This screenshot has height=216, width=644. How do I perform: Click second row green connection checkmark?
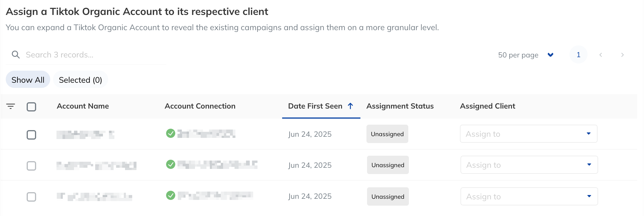(x=171, y=164)
